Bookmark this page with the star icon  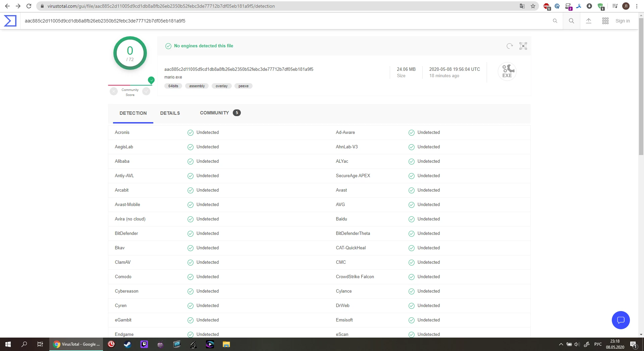coord(533,6)
